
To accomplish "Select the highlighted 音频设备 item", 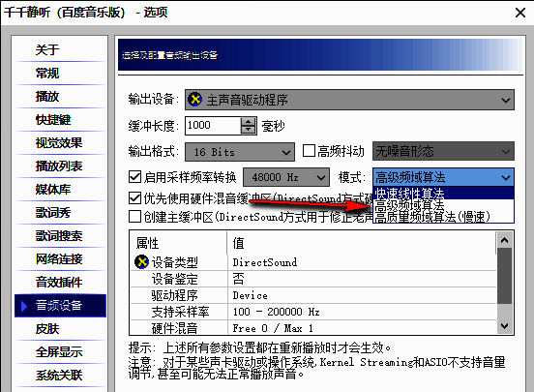I will tap(60, 306).
